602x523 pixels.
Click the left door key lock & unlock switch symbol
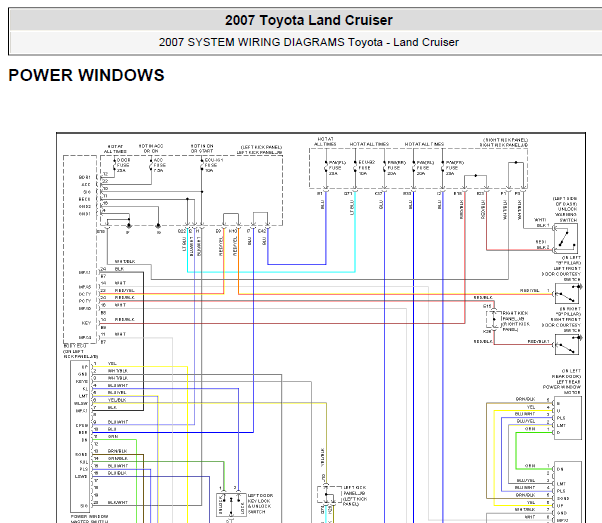(231, 504)
